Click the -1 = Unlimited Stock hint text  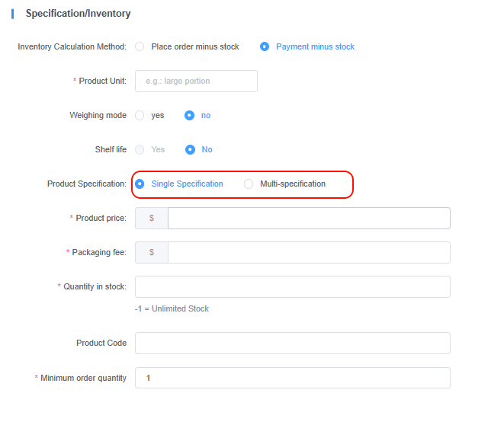(x=172, y=308)
